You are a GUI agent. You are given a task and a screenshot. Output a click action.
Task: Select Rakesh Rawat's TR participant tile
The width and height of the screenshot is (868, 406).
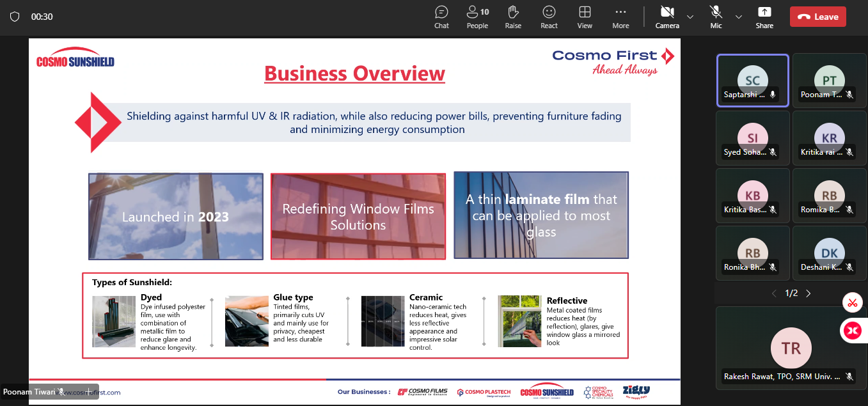coord(791,348)
